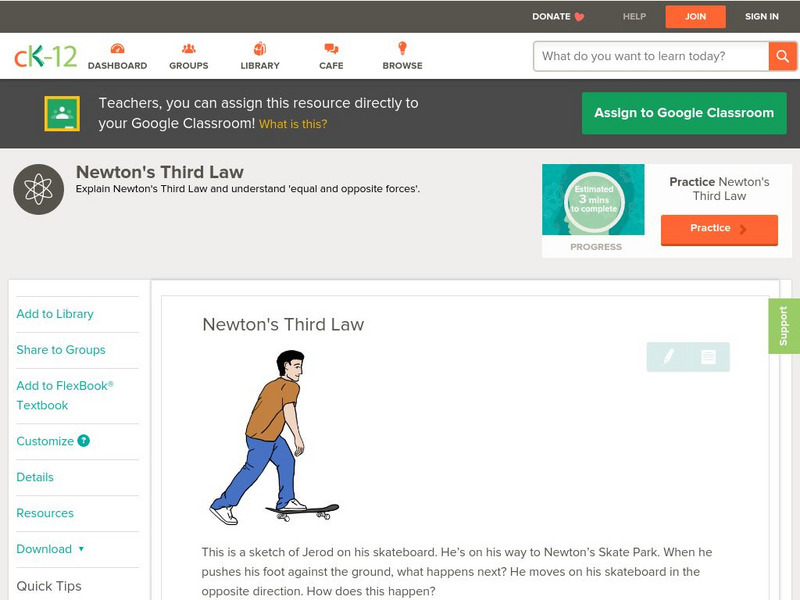Click the PROGRESS label
The image size is (800, 600).
coord(596,247)
